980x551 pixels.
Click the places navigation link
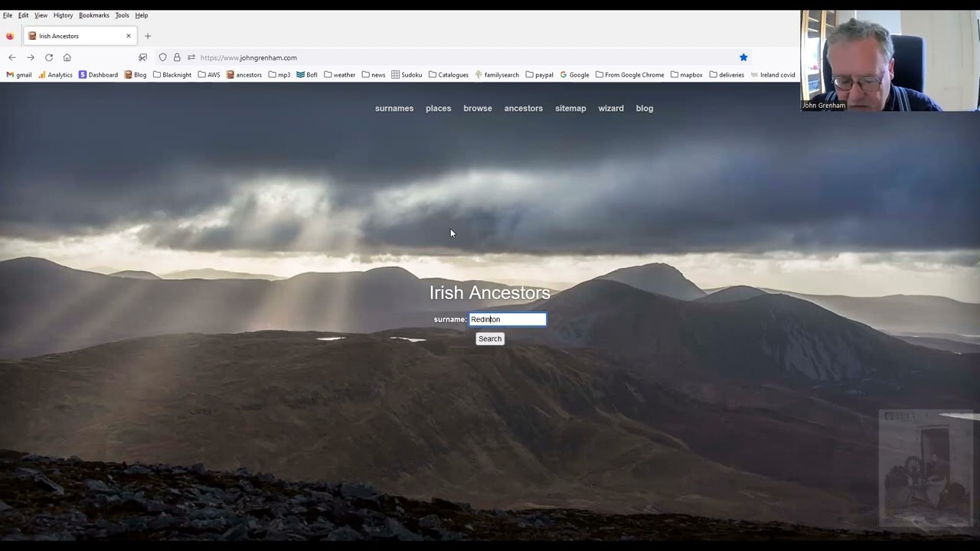tap(439, 109)
